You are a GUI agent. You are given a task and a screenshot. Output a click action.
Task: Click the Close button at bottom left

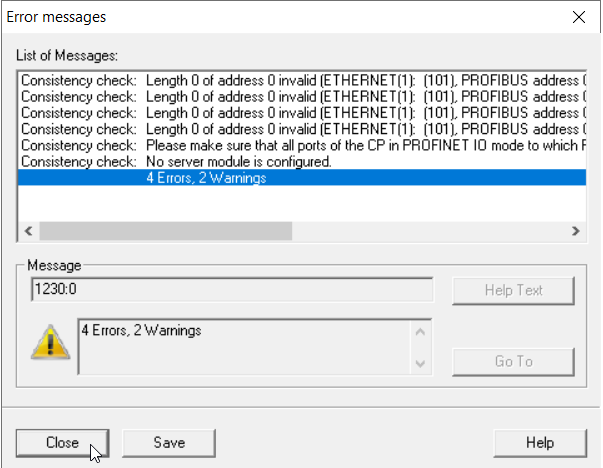pos(62,442)
